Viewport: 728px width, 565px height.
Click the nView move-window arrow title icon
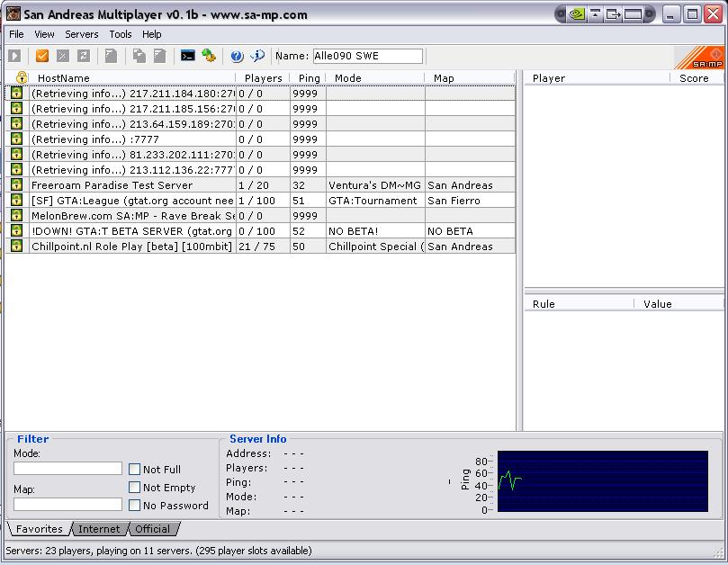[613, 14]
